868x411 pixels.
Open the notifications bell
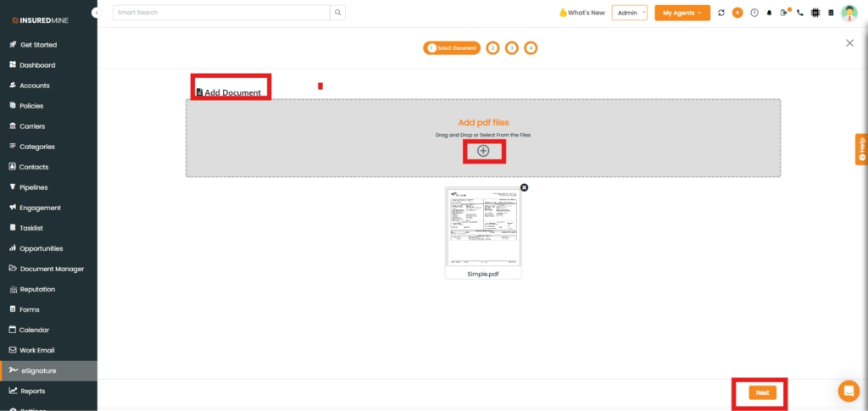[x=770, y=13]
